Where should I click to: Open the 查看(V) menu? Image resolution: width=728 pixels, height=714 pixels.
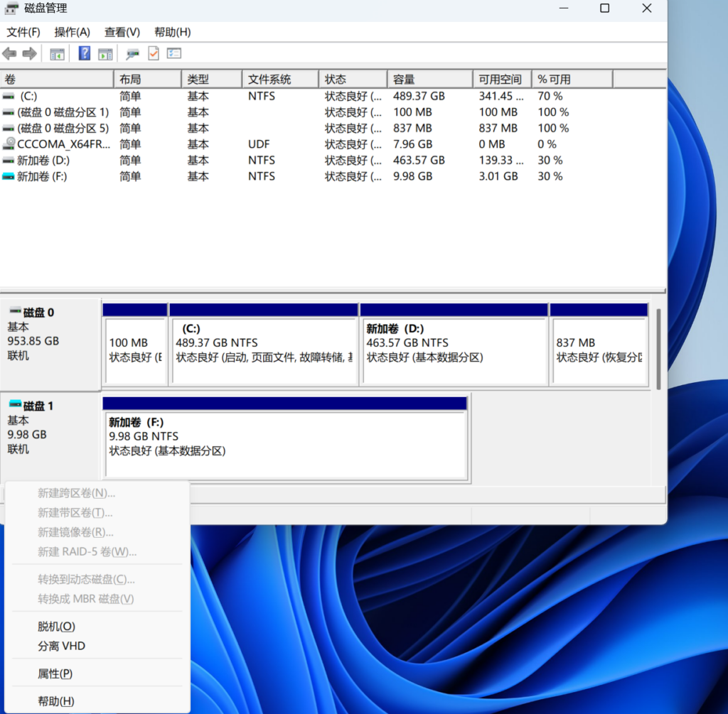(x=122, y=32)
